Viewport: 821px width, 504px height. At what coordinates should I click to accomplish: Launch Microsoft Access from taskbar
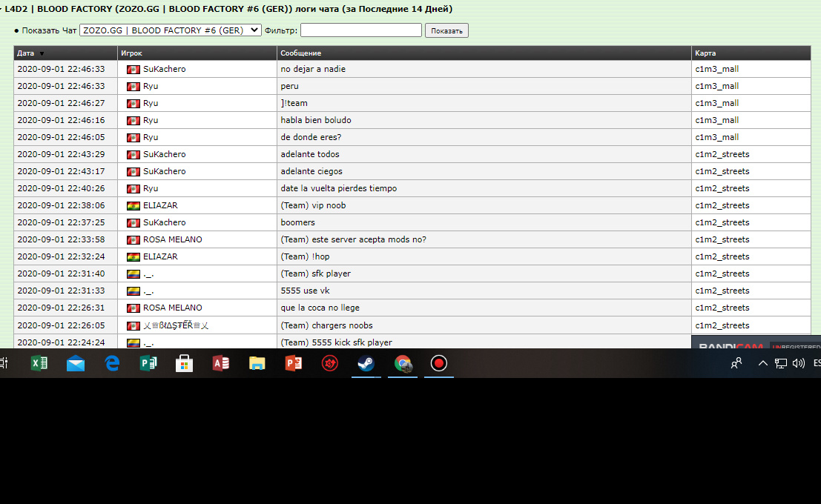click(220, 363)
